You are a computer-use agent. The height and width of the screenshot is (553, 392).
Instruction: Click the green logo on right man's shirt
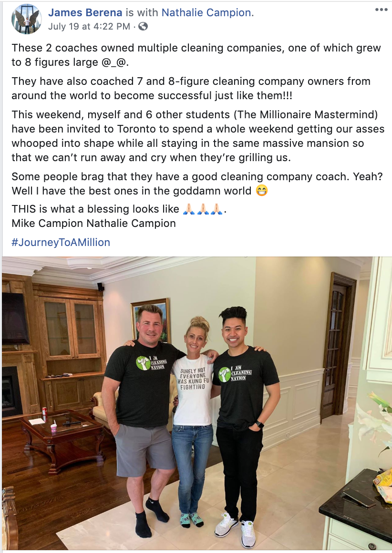coord(225,375)
